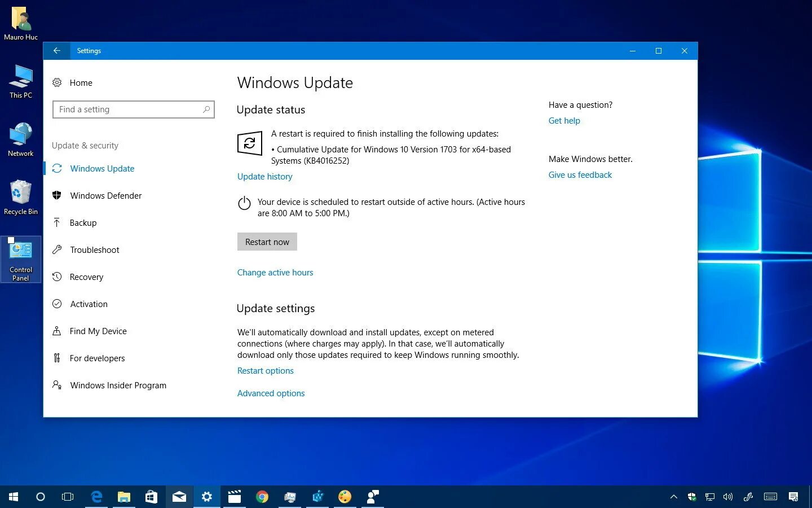The height and width of the screenshot is (508, 812).
Task: Select the Control Panel desktop icon
Action: coord(21,260)
